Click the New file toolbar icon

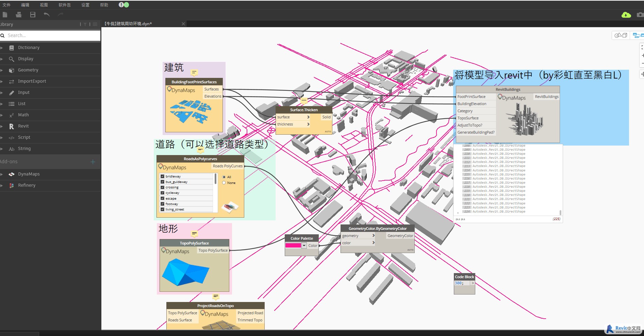point(5,15)
